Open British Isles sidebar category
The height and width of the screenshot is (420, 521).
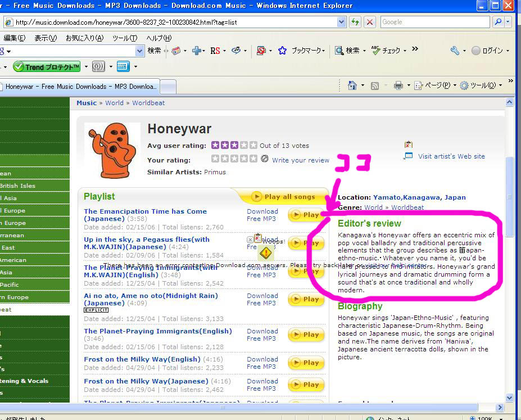17,186
